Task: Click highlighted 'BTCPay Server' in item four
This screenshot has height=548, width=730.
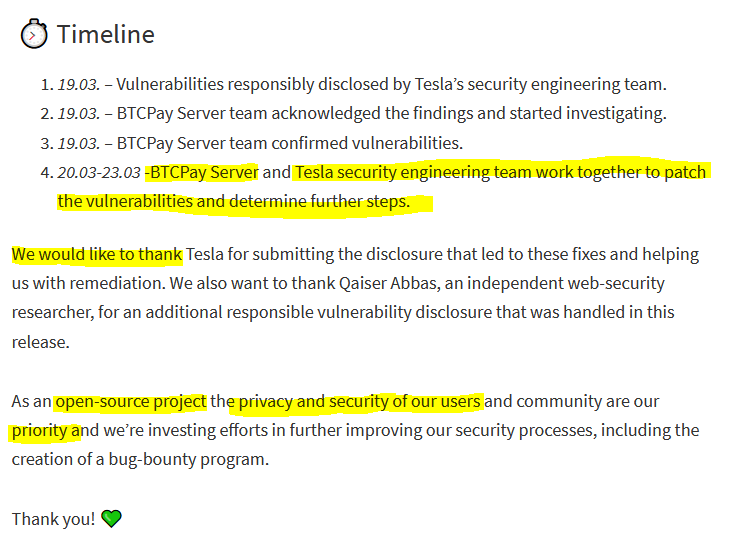Action: pyautogui.click(x=203, y=171)
